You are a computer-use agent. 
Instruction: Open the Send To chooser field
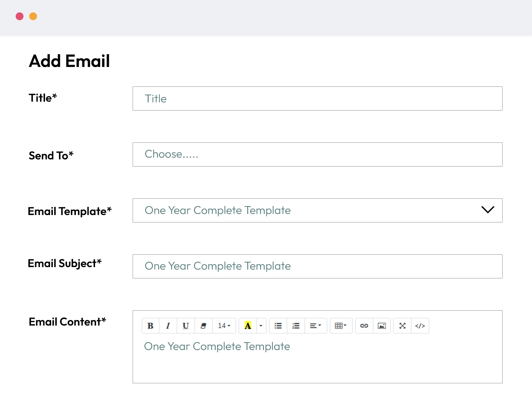[x=317, y=154]
